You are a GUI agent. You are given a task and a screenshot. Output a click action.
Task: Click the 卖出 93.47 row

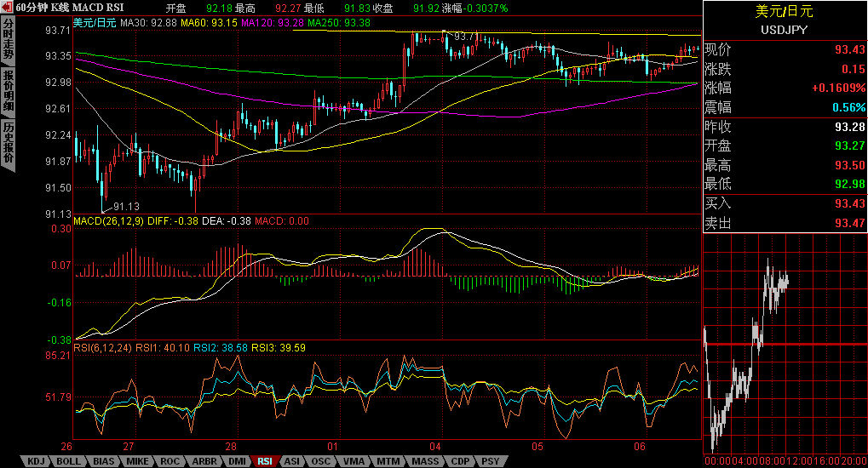pyautogui.click(x=785, y=224)
